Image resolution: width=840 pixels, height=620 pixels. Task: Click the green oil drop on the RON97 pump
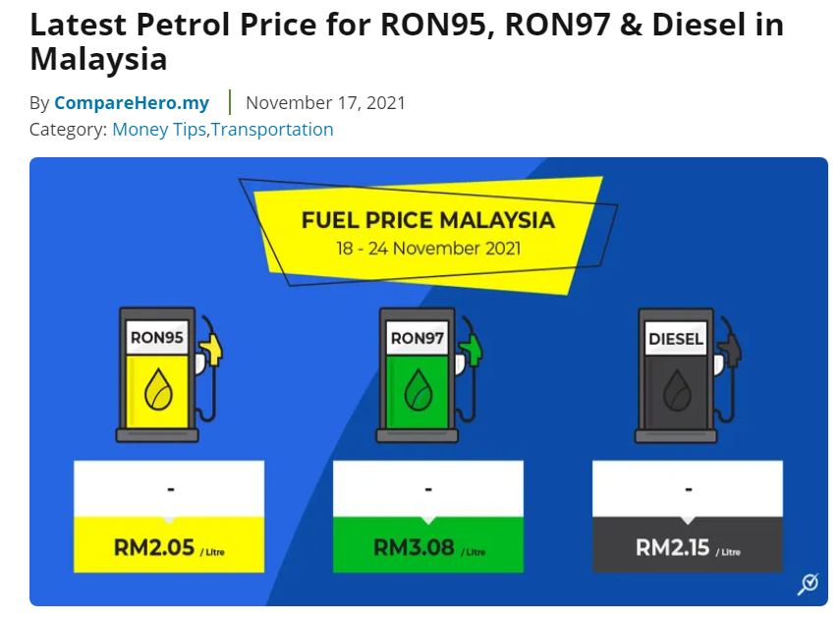(x=418, y=390)
